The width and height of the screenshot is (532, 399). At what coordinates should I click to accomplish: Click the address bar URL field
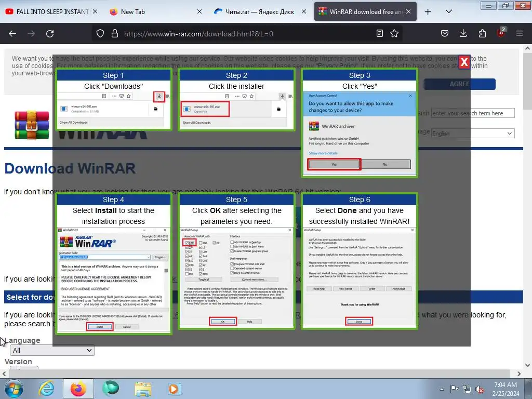[x=248, y=34]
